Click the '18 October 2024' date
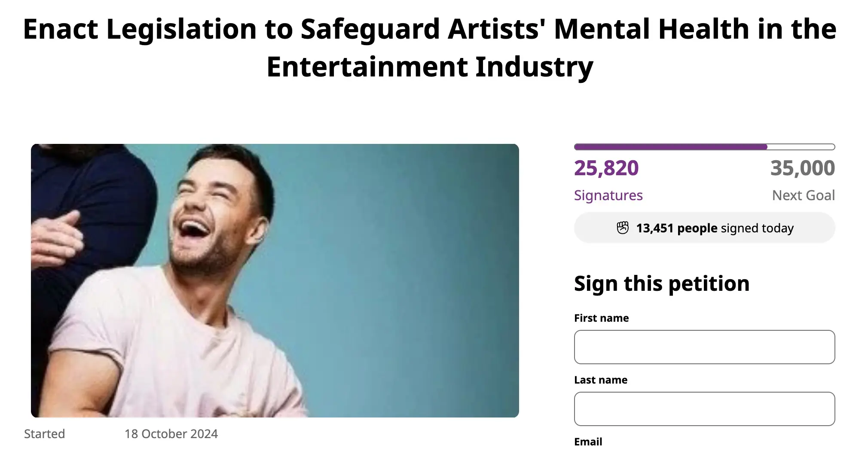This screenshot has height=451, width=868. pyautogui.click(x=171, y=434)
